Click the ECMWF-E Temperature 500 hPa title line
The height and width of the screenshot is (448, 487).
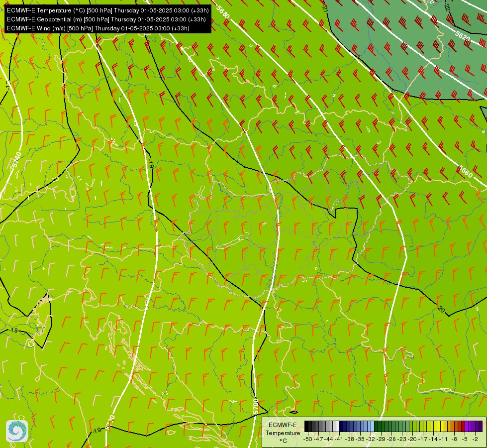[x=107, y=10]
